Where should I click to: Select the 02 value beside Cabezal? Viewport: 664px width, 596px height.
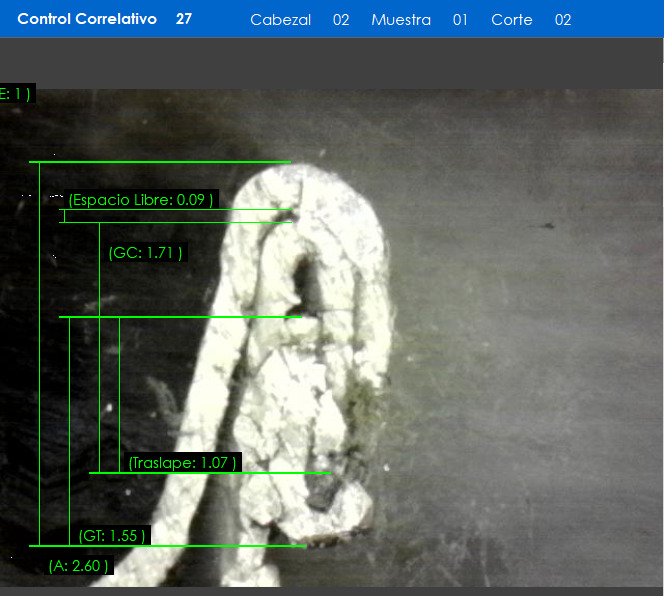[341, 20]
